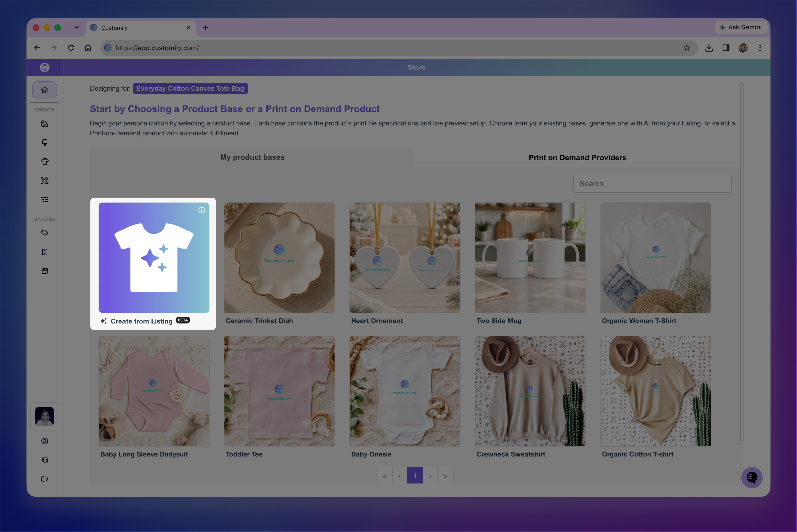
Task: Go to previous page in pagination
Action: 400,476
